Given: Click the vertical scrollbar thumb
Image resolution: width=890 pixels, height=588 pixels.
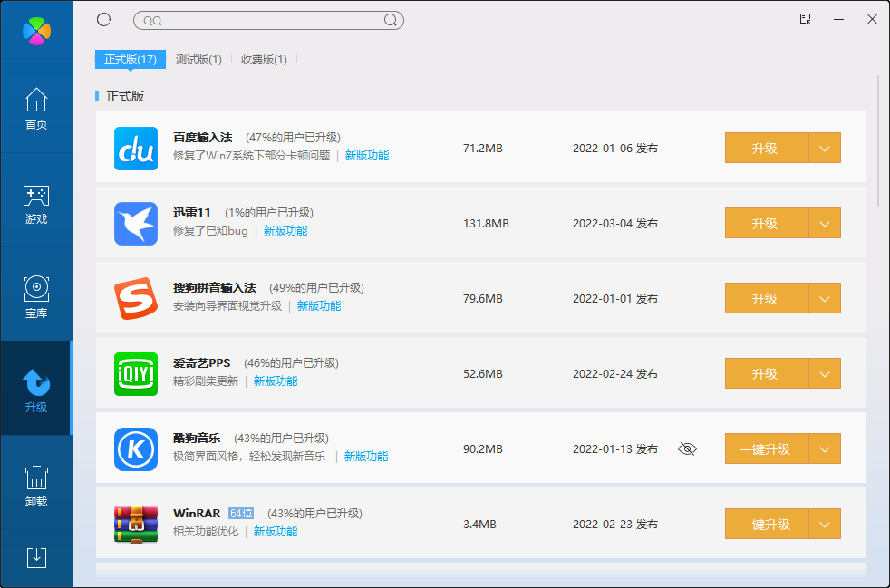Looking at the screenshot, I should point(877,140).
